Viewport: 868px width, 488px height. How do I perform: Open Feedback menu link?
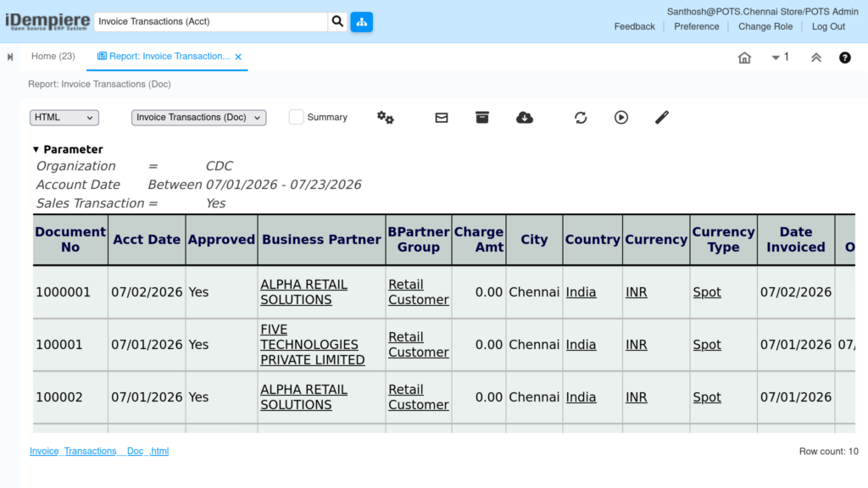coord(634,26)
